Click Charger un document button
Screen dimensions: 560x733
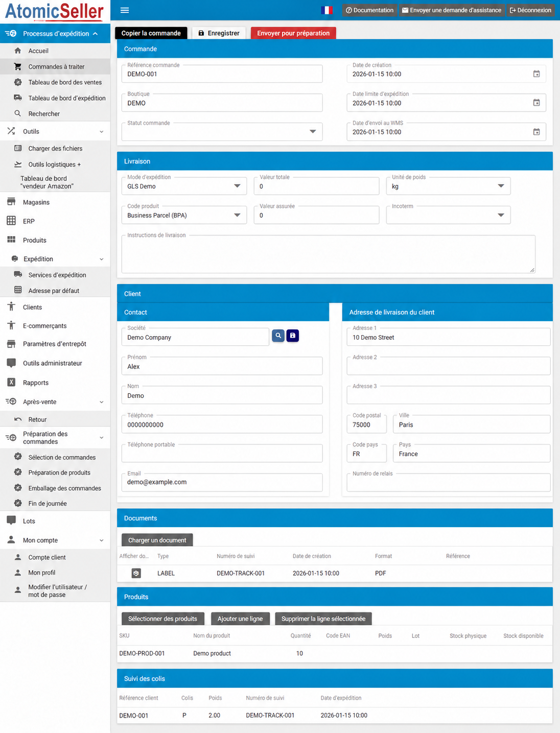pyautogui.click(x=157, y=540)
